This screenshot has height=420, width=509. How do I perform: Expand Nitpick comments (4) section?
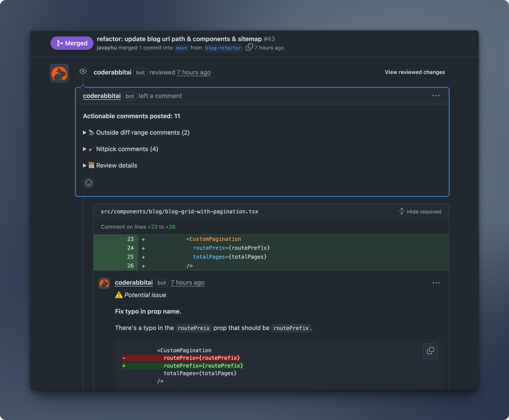tap(121, 149)
